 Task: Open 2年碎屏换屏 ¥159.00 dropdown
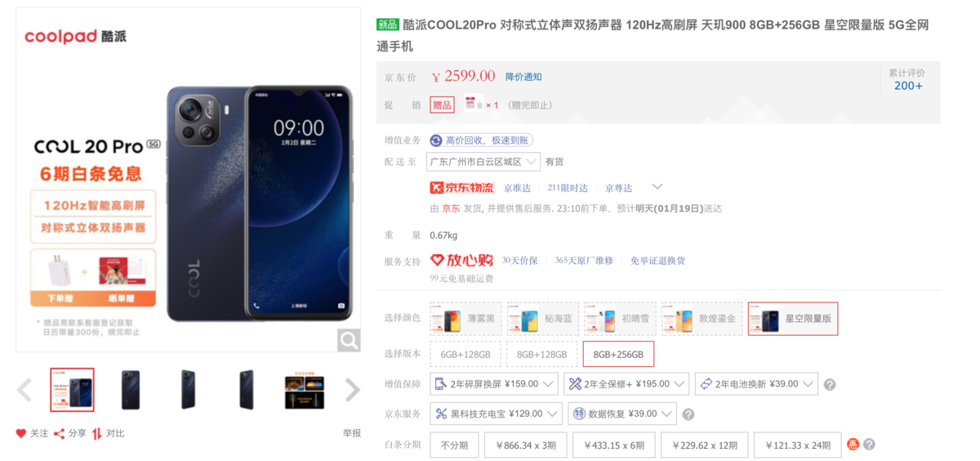(494, 384)
